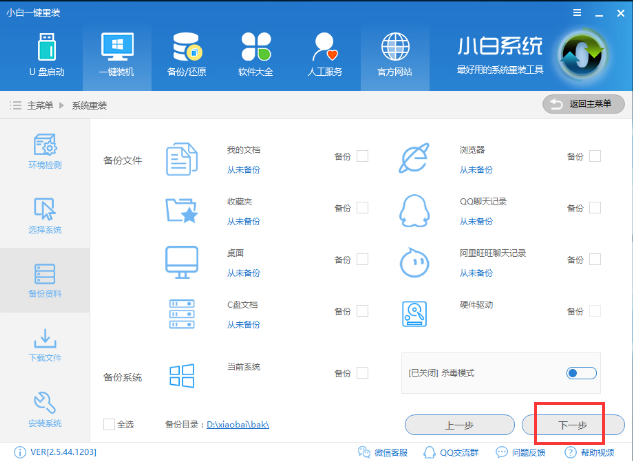633x461 pixels.
Task: Check the 我的文档 backup checkbox
Action: [362, 156]
